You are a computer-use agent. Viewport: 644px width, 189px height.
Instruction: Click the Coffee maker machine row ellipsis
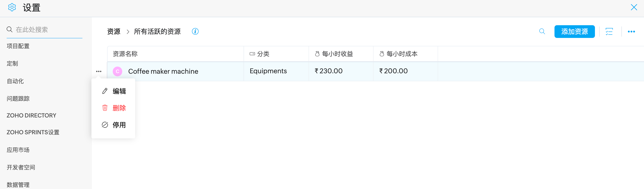coord(99,71)
